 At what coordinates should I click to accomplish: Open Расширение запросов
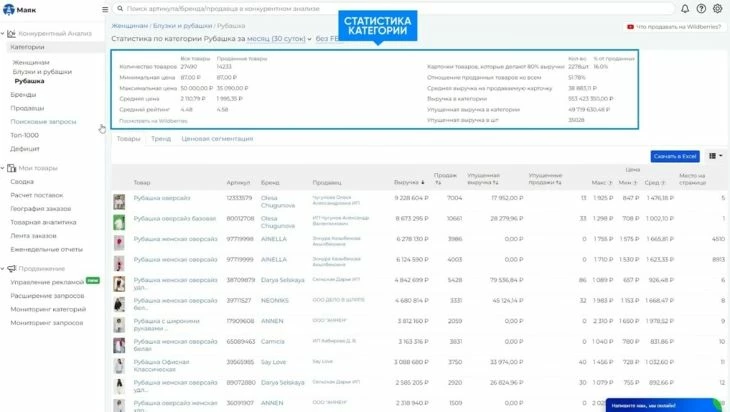[x=47, y=296]
